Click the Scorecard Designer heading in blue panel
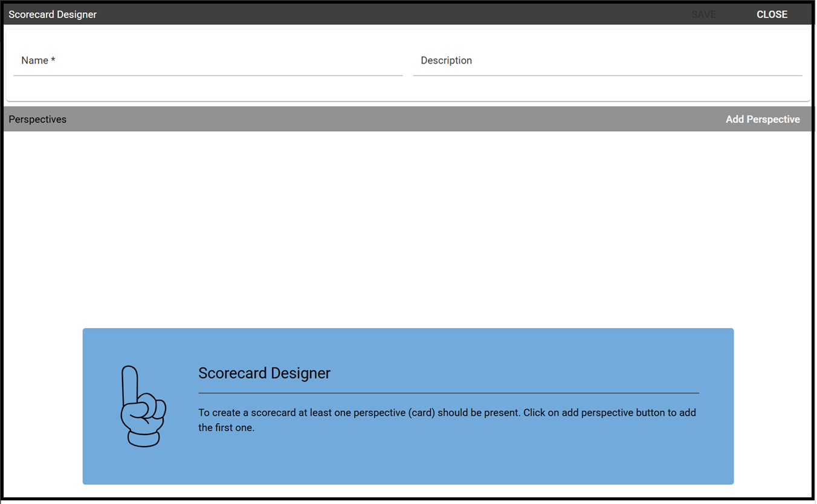Screen dimensions: 817x504 click(x=264, y=373)
